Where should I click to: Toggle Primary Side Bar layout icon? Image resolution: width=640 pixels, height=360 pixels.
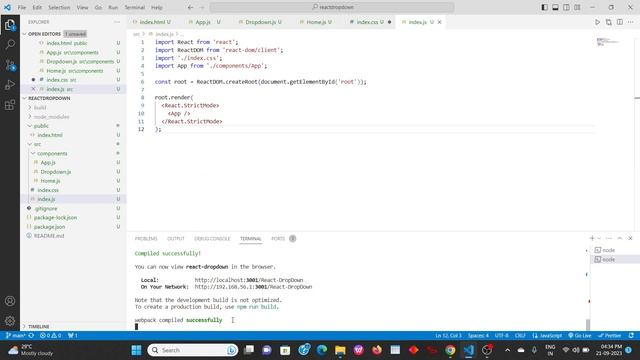[x=544, y=7]
